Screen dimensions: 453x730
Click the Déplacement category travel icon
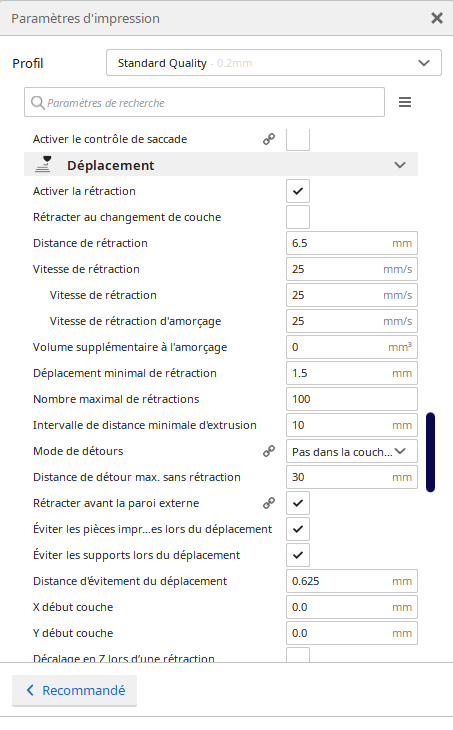[43, 165]
